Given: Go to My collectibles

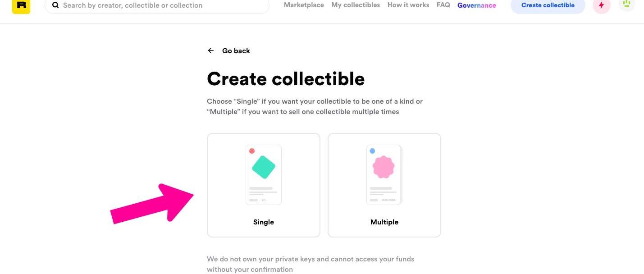Looking at the screenshot, I should 356,5.
